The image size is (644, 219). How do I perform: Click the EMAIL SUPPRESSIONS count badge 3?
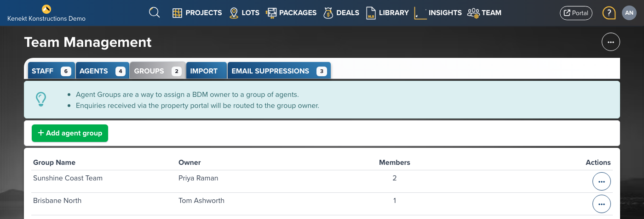(322, 71)
